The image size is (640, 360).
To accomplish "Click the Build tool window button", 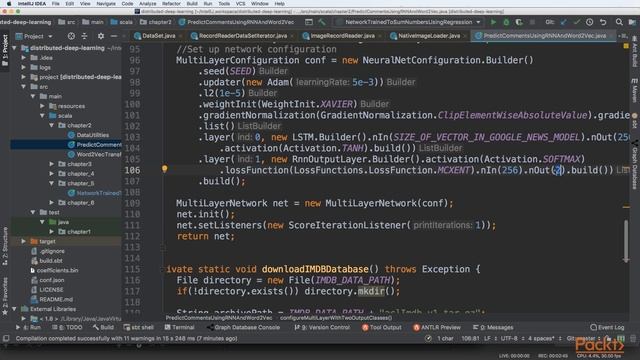I will [103, 327].
